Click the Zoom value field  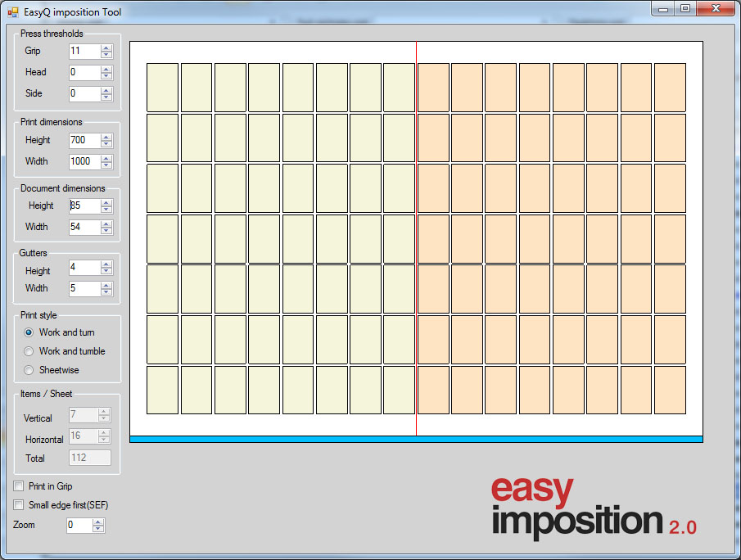[x=79, y=526]
